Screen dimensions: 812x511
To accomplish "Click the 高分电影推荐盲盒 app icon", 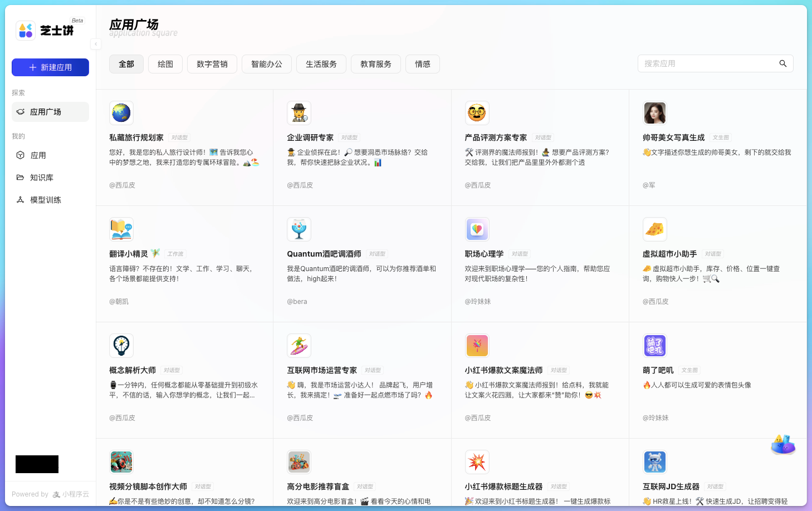I will click(299, 462).
